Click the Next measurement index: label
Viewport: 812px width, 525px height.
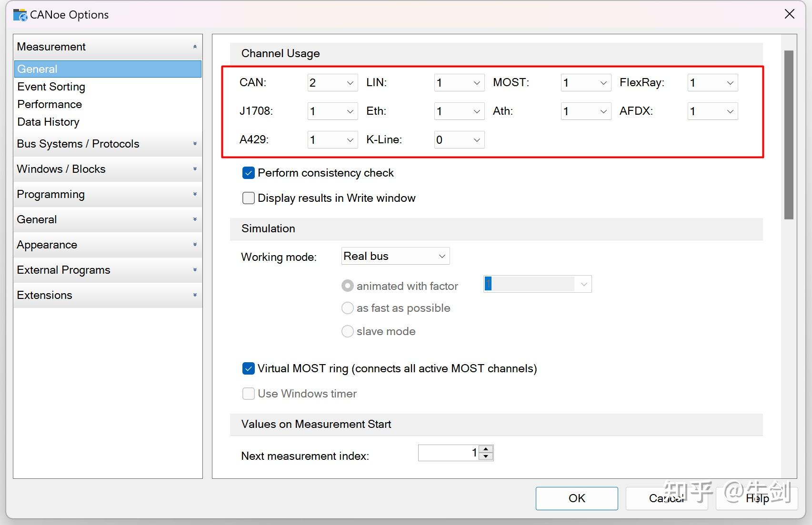pos(305,456)
